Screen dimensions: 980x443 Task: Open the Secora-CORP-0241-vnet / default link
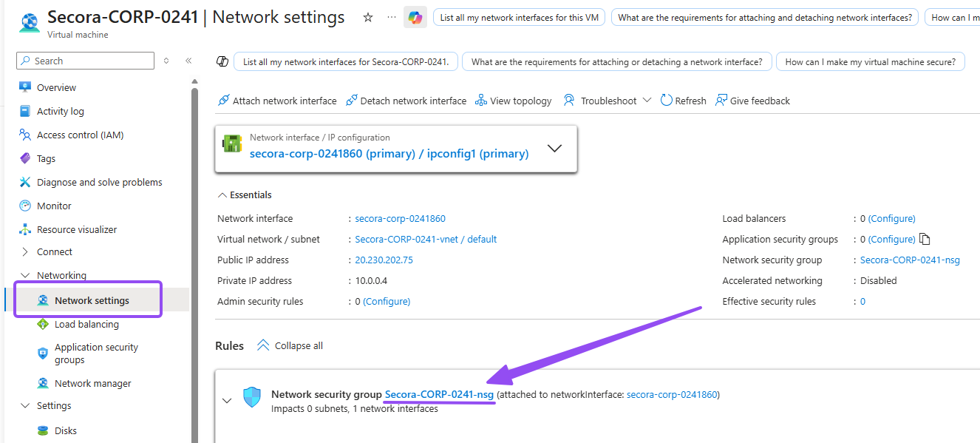pos(426,239)
